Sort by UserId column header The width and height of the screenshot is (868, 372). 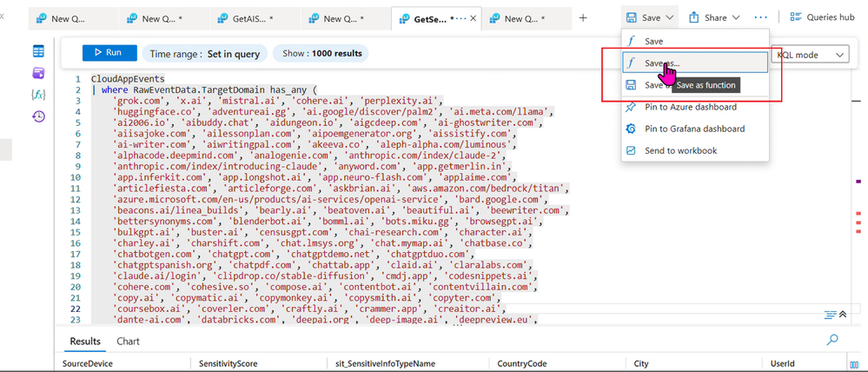coord(782,363)
